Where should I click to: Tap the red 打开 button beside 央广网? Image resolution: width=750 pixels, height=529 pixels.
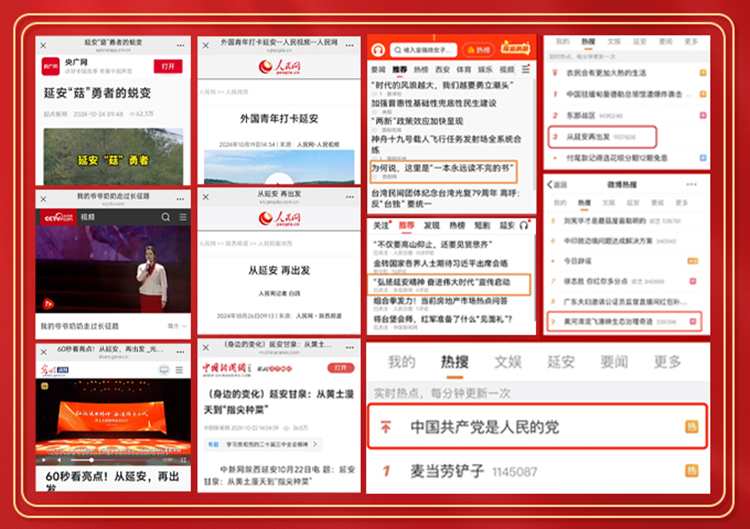point(168,66)
